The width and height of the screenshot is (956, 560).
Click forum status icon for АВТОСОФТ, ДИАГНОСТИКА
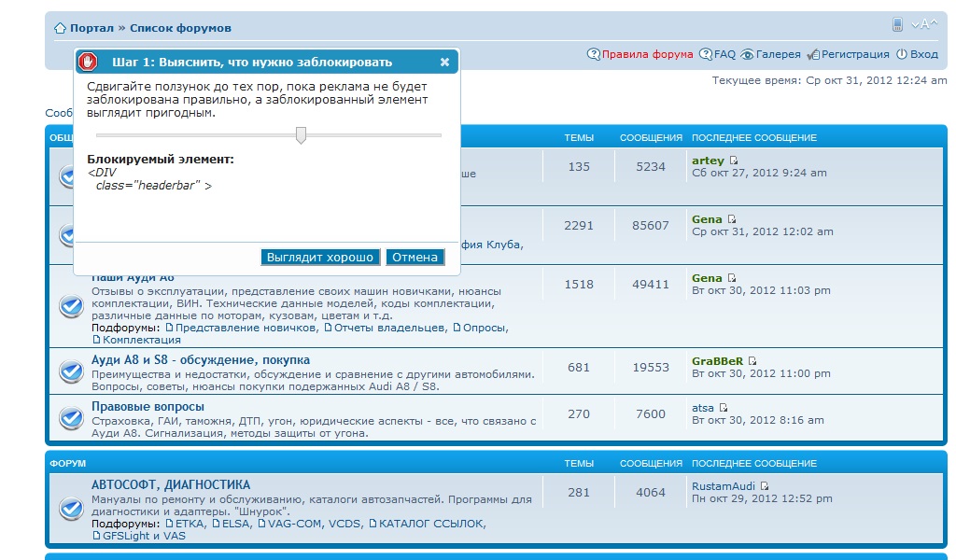[71, 509]
